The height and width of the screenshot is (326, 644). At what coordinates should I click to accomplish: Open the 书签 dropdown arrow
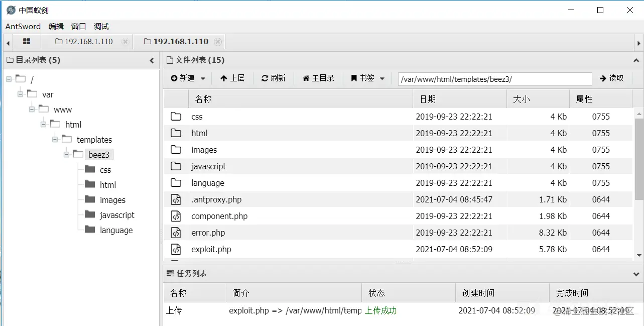click(x=382, y=79)
